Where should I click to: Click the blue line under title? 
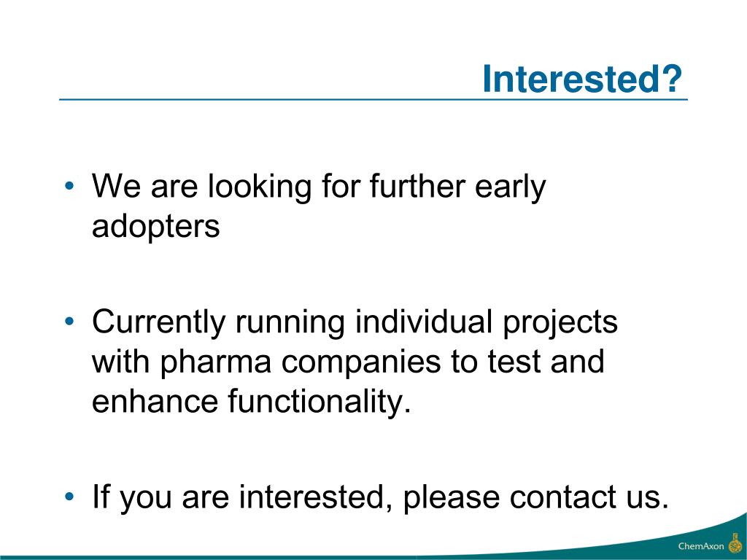(x=373, y=99)
